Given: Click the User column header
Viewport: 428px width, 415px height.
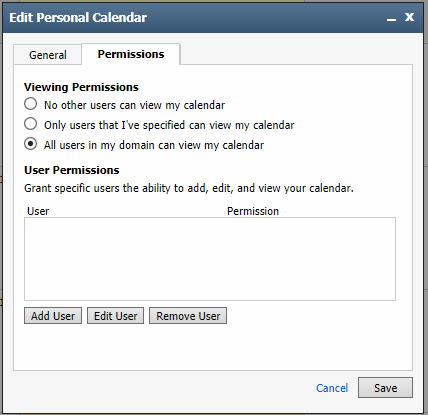Looking at the screenshot, I should click(38, 211).
